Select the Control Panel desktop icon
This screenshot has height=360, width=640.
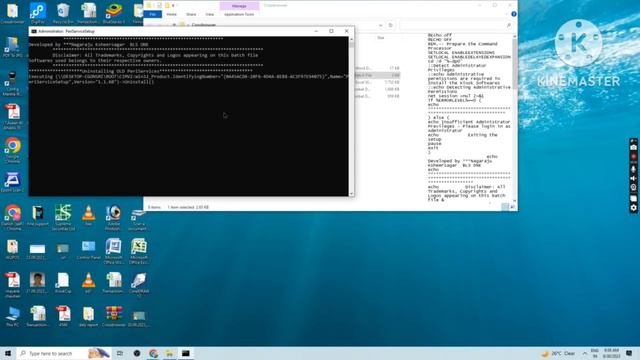coord(88,250)
